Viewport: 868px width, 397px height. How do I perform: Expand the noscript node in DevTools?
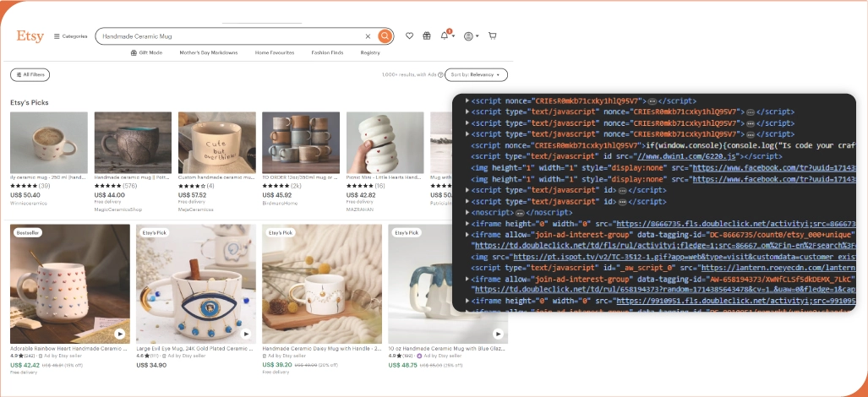[467, 212]
